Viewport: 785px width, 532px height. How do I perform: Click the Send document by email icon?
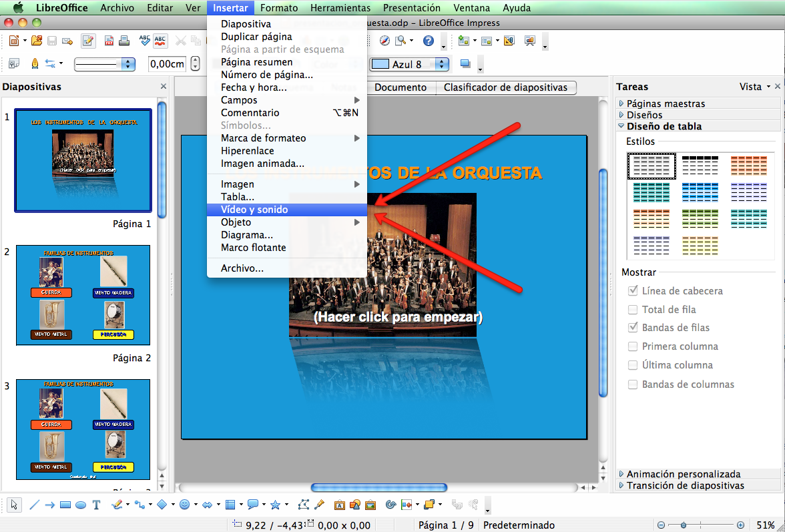pyautogui.click(x=67, y=41)
